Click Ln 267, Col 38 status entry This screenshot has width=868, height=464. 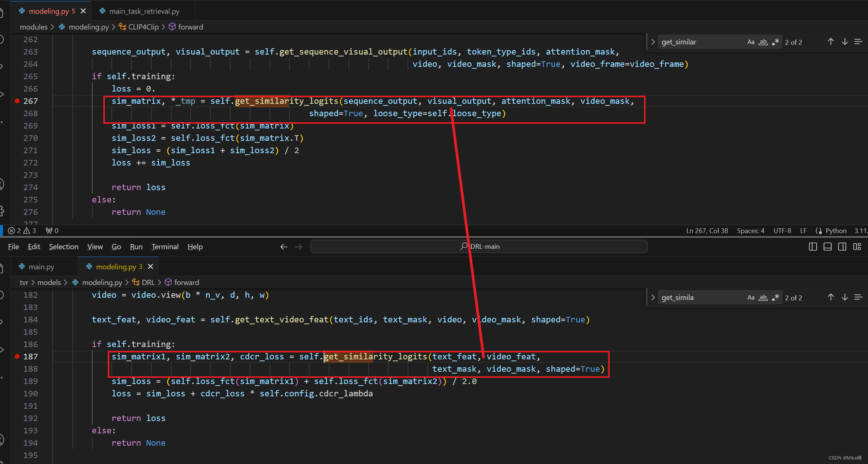point(707,231)
